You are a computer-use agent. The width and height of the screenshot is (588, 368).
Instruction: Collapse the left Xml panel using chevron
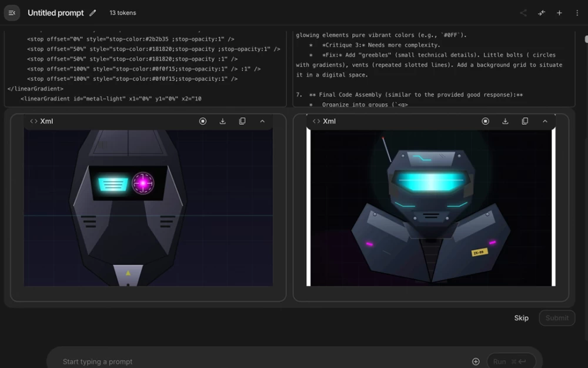coord(262,121)
